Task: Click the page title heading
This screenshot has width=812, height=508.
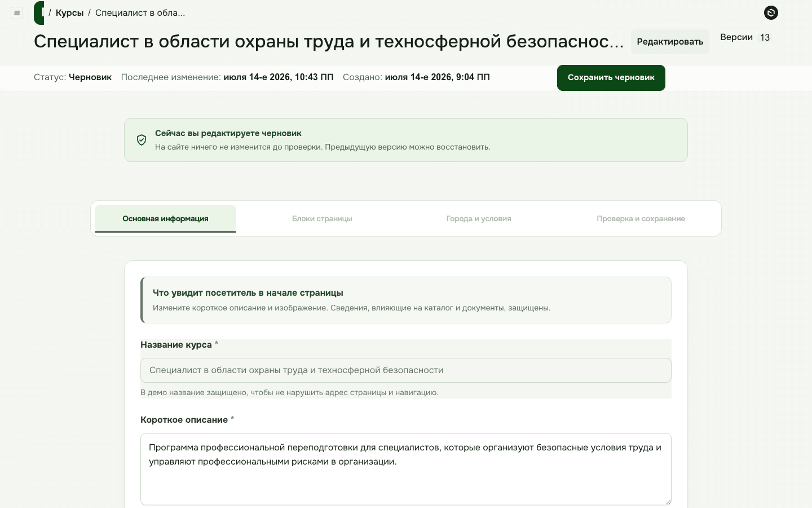Action: coord(329,41)
